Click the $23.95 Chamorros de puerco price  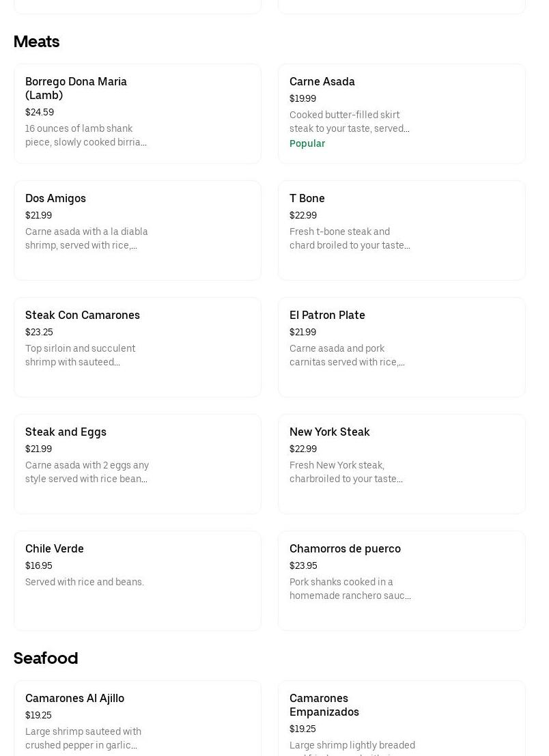pyautogui.click(x=303, y=565)
